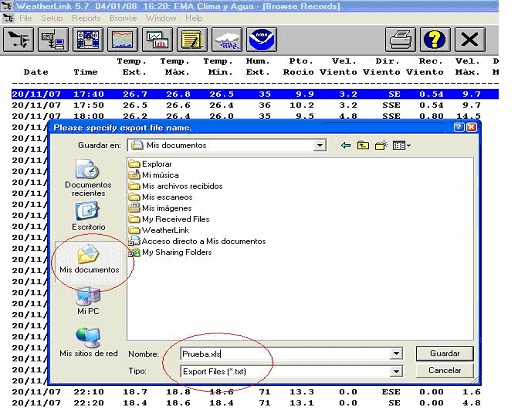517x408 pixels.
Task: Open the Setup menu
Action: click(52, 18)
